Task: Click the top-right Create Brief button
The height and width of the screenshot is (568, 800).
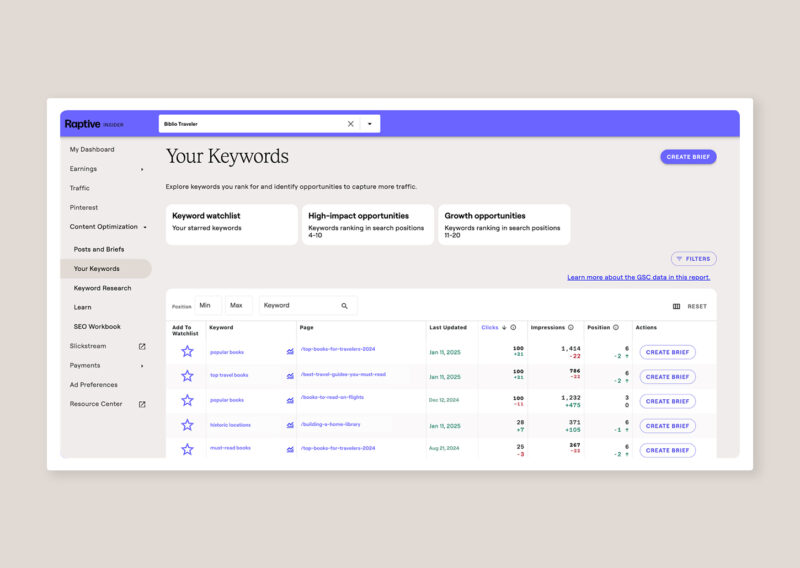Action: [x=688, y=157]
